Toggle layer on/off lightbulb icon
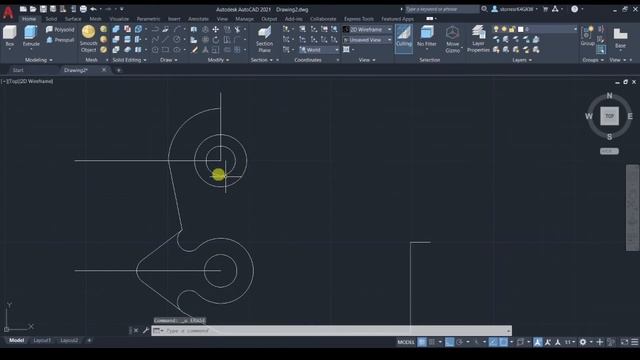640x360 pixels. pos(496,29)
